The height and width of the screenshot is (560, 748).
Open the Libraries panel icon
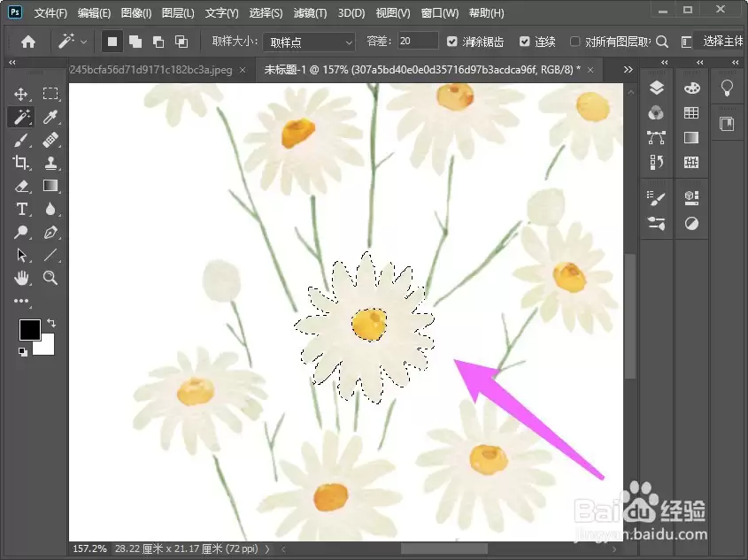tap(727, 124)
